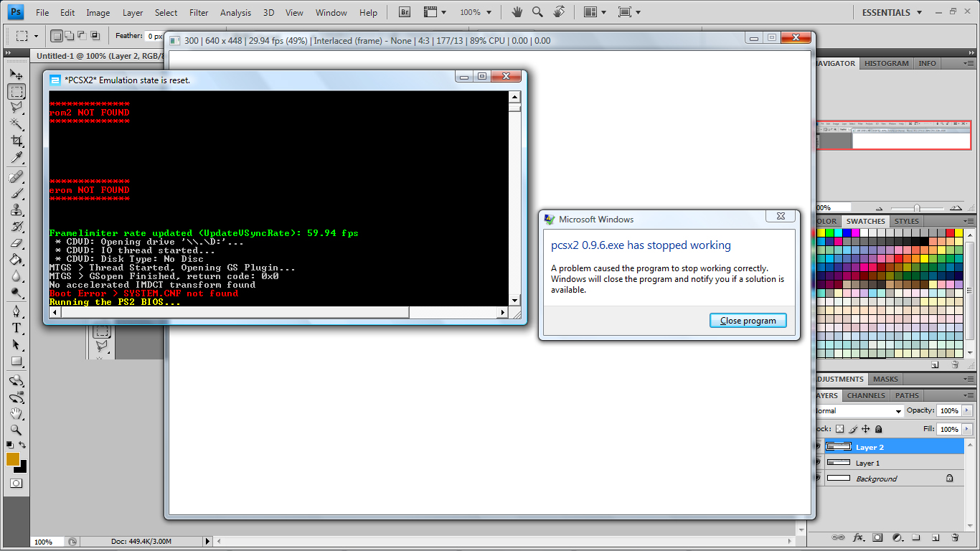Open the Fill slider arrow

tap(968, 429)
